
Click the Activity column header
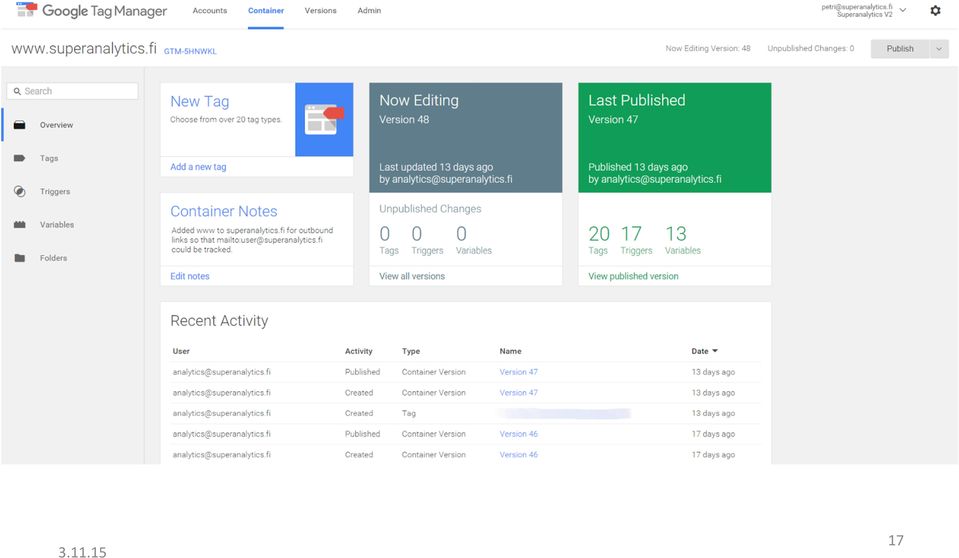(358, 351)
